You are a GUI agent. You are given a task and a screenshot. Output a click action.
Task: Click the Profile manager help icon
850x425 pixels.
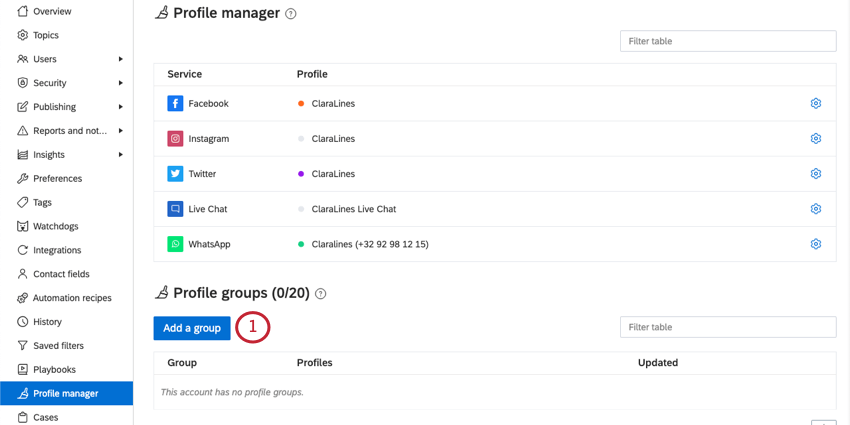(x=291, y=14)
